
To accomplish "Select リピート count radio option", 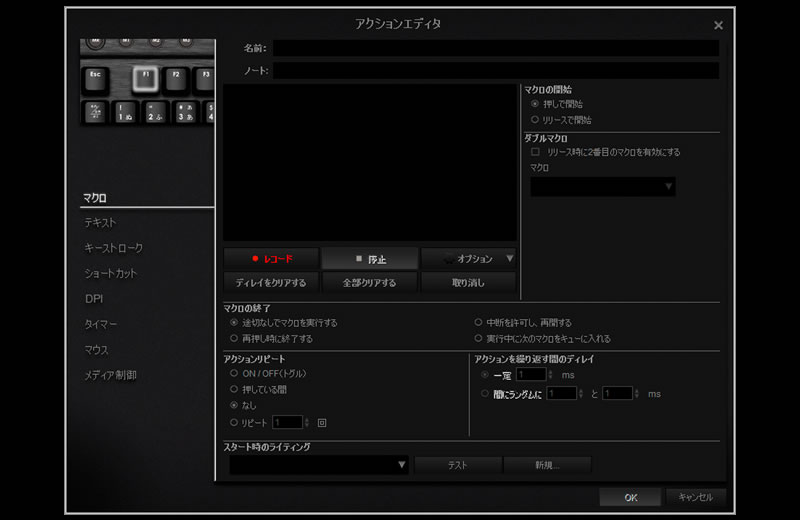I will click(x=234, y=423).
